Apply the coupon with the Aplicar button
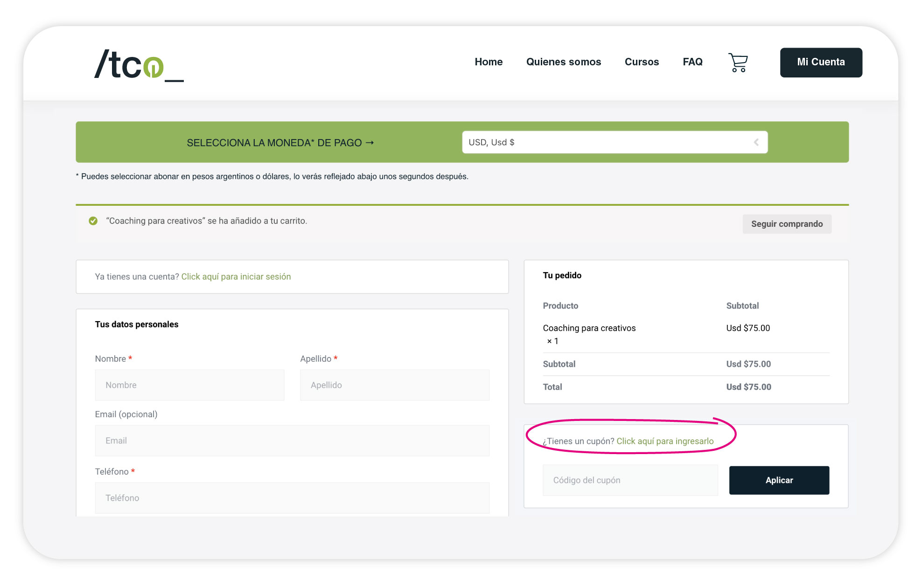Viewport: 922px width, 588px height. [x=779, y=480]
